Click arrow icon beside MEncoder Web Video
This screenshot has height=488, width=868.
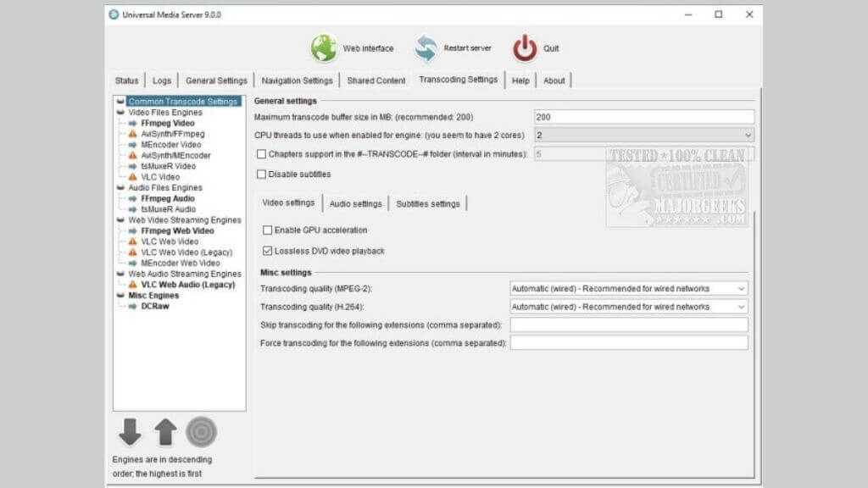click(x=133, y=263)
